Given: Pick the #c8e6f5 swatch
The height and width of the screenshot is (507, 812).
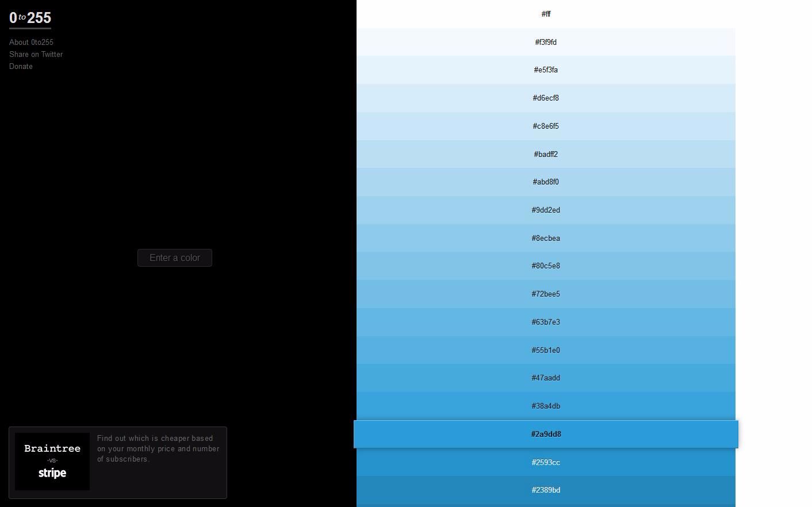Looking at the screenshot, I should coord(546,126).
